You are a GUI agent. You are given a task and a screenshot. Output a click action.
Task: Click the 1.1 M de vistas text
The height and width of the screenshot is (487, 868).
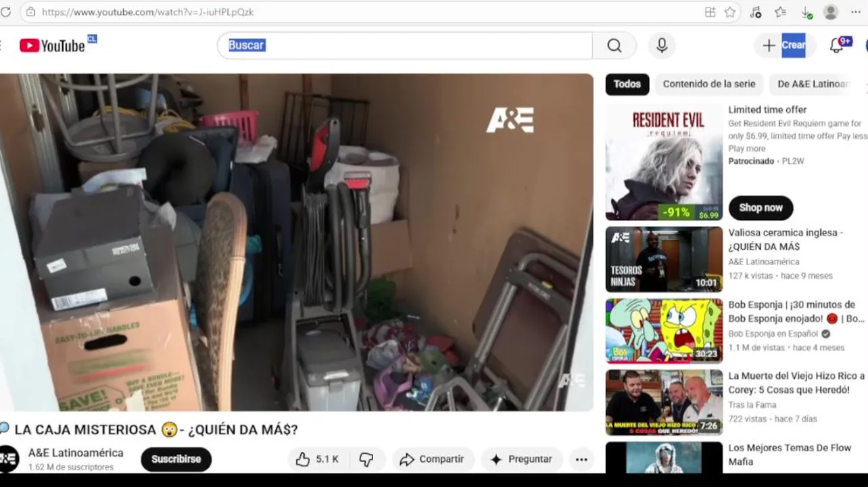point(756,348)
